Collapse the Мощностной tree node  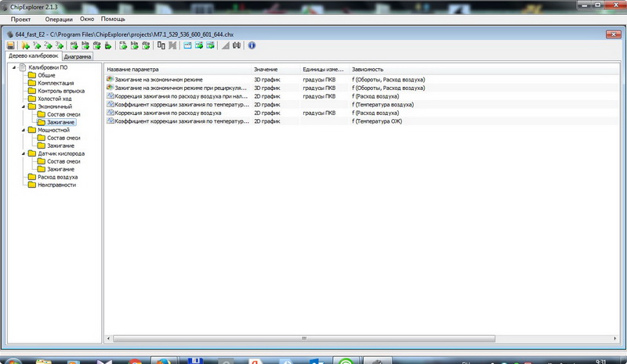(23, 130)
